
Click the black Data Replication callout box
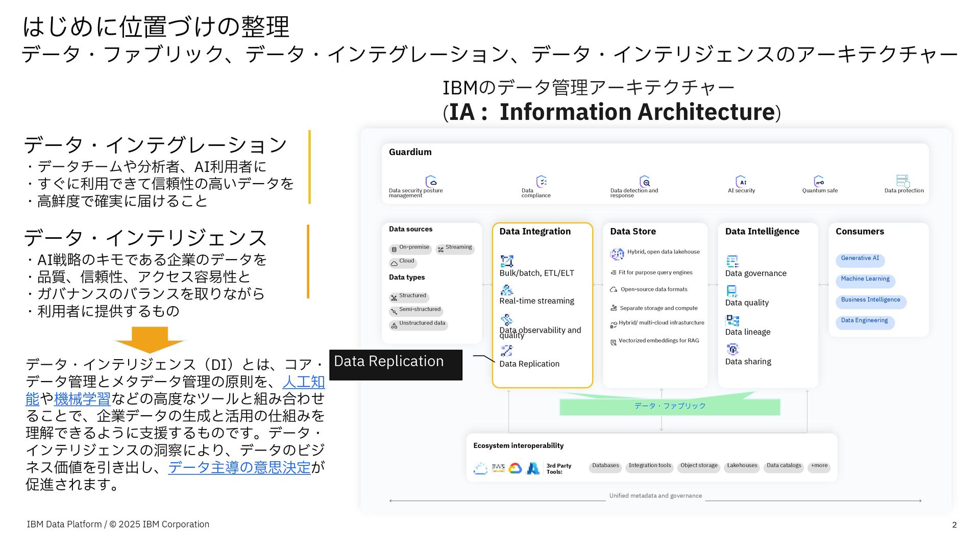click(396, 364)
